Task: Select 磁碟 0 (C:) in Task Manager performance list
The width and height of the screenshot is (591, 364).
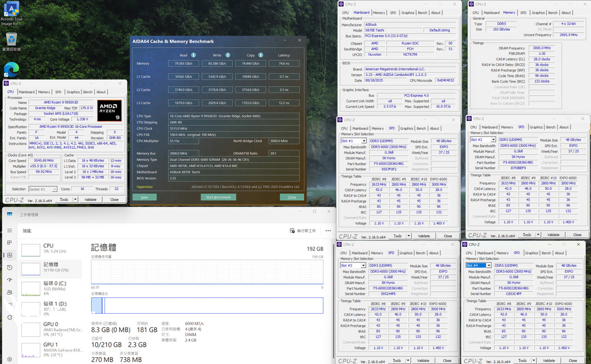Action: point(51,288)
